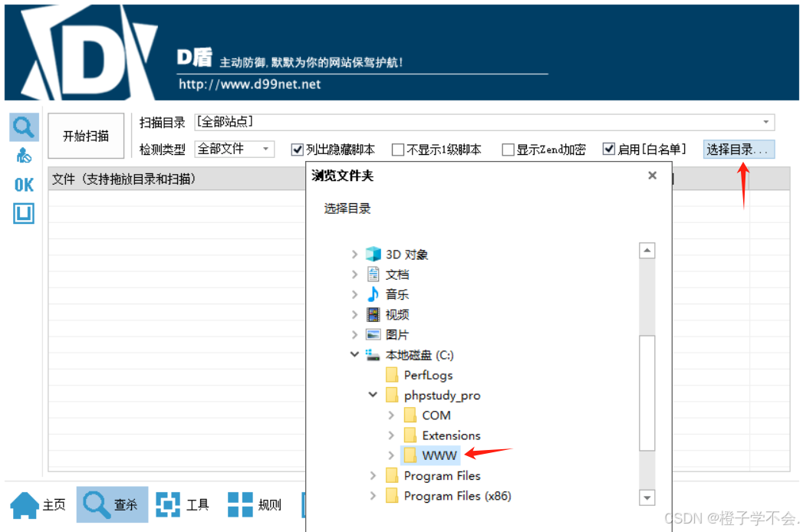The height and width of the screenshot is (532, 803).
Task: Click the OK icon in left sidebar
Action: point(24,185)
